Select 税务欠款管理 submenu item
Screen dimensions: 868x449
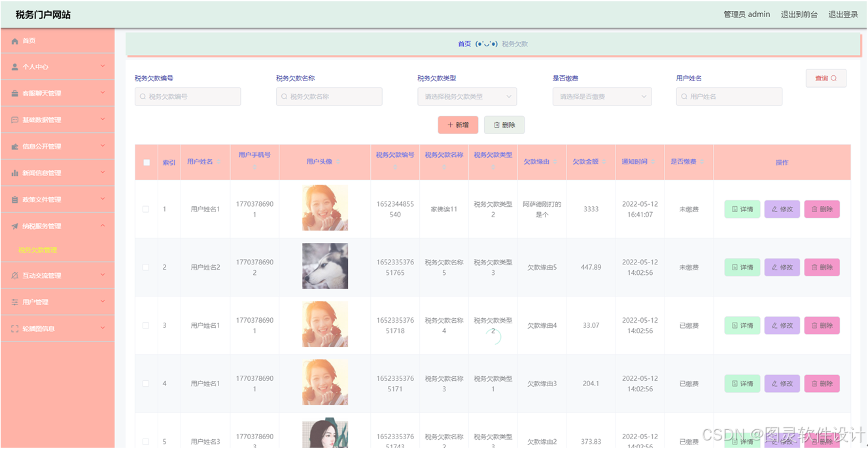click(37, 250)
